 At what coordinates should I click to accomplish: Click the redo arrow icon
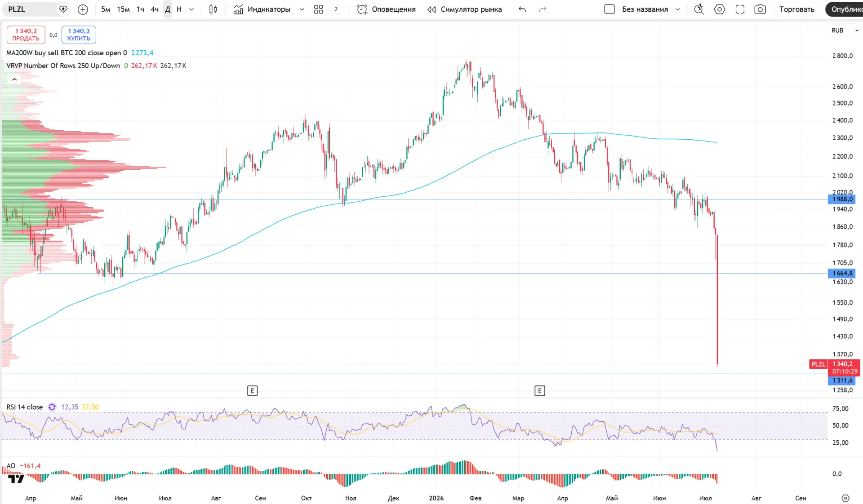[543, 9]
